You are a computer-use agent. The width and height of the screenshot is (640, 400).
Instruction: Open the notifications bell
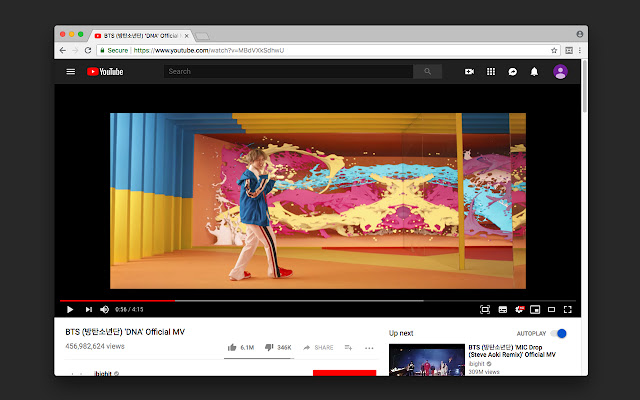534,71
